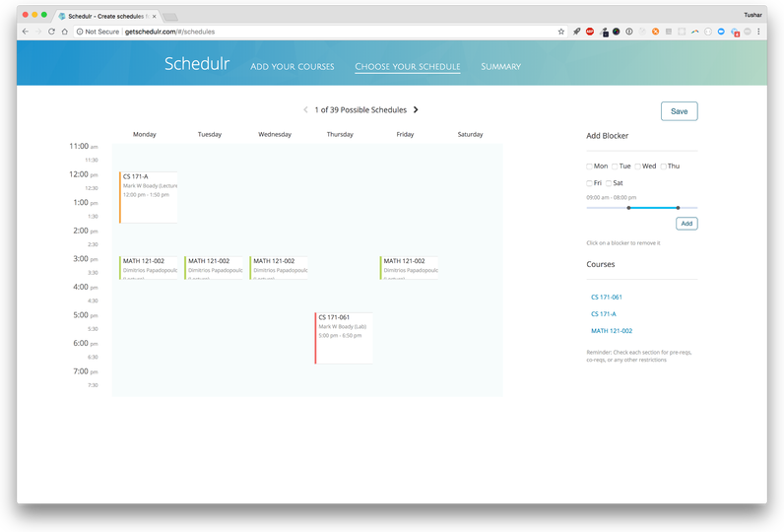784x532 pixels.
Task: Click the 'Courses' heading
Action: pos(601,264)
